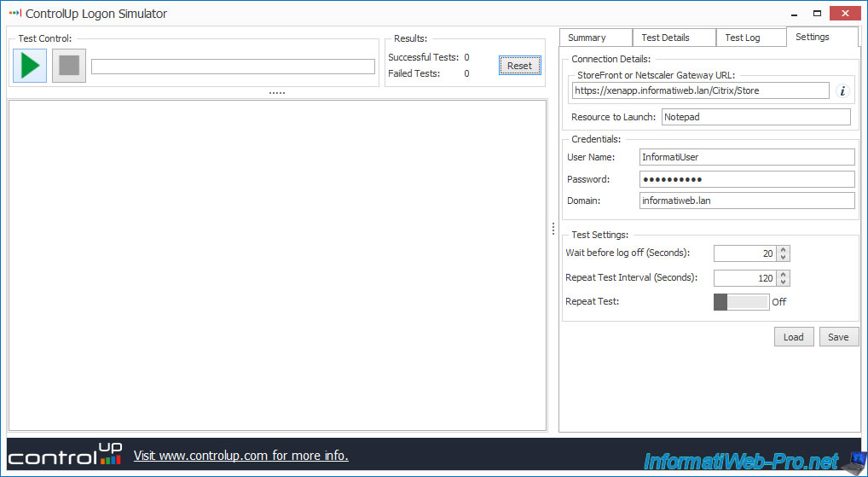
Task: Click the ControlUp logo in the footer
Action: pyautogui.click(x=66, y=455)
